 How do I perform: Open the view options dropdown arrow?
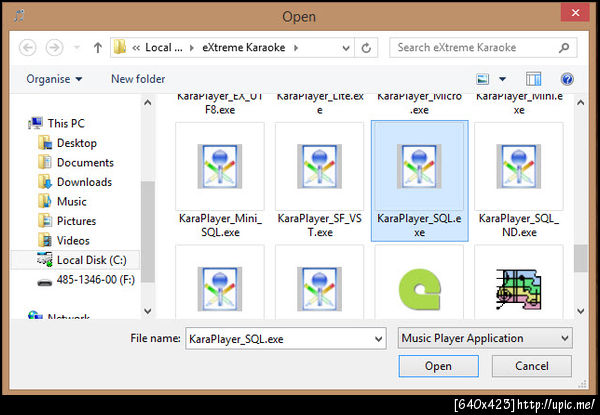502,79
